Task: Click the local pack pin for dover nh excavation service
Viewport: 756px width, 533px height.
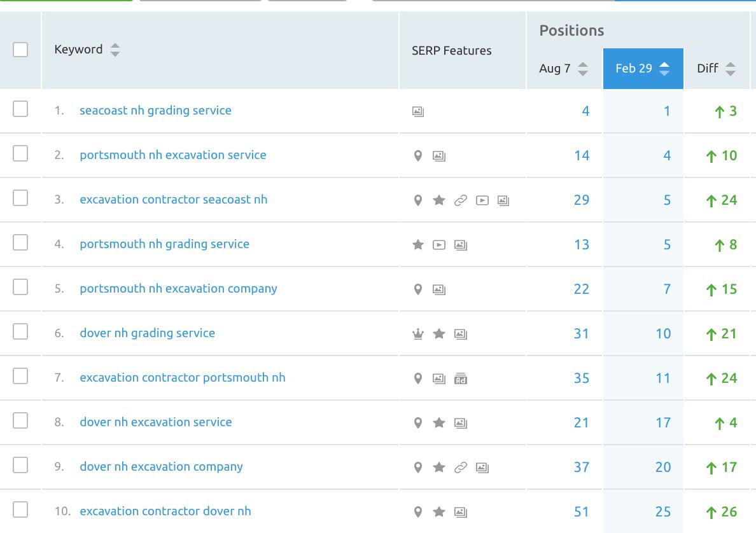Action: [x=418, y=422]
